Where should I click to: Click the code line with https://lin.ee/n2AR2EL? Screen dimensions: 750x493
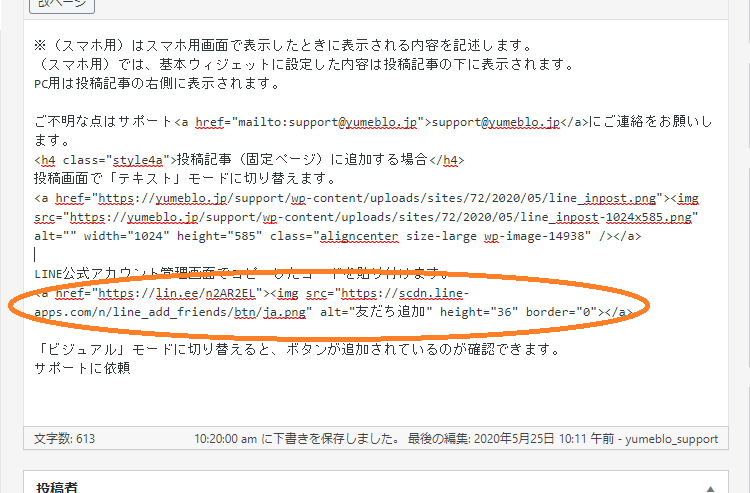click(x=252, y=293)
